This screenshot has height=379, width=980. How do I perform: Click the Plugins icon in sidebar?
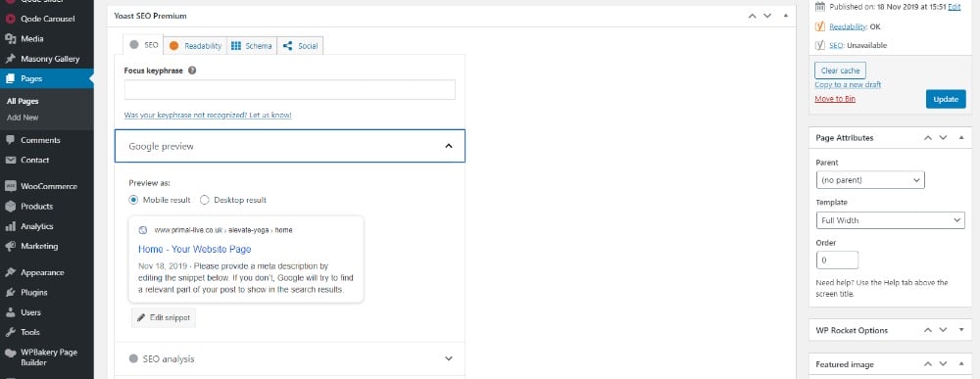[10, 292]
